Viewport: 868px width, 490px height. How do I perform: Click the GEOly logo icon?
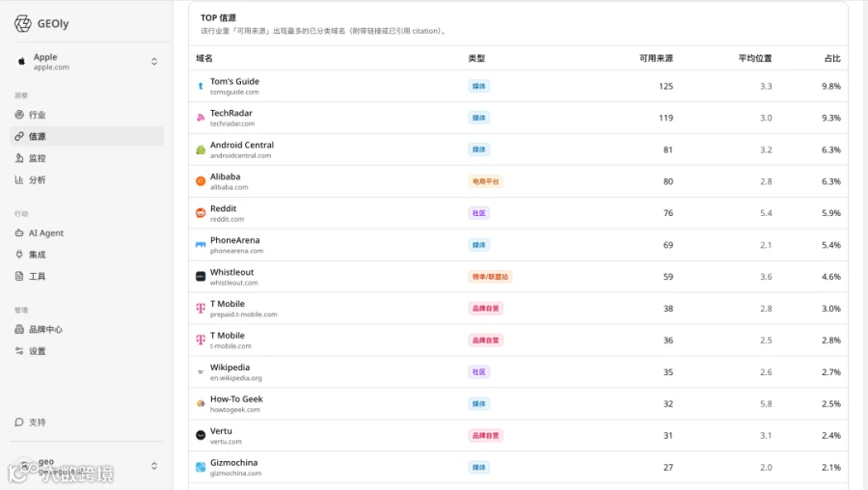point(23,23)
